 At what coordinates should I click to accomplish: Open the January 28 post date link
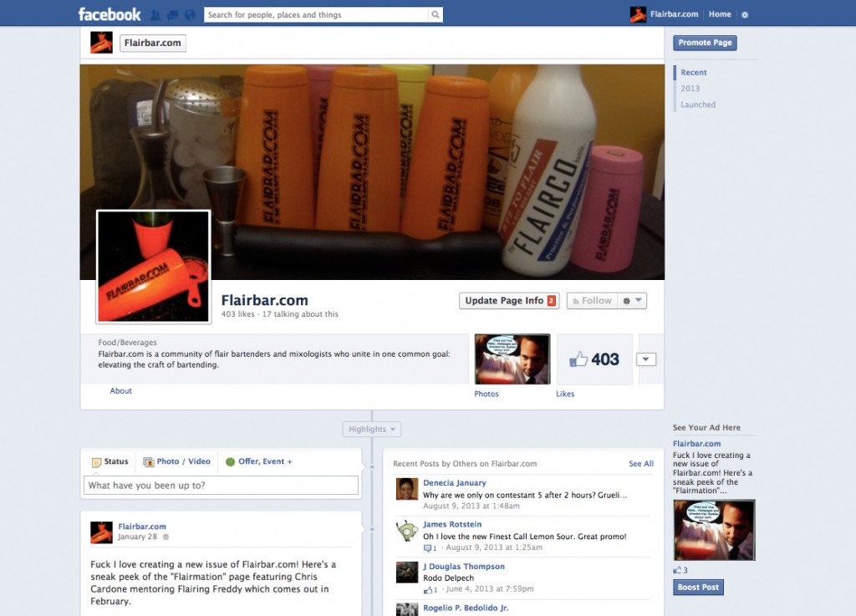[x=137, y=537]
